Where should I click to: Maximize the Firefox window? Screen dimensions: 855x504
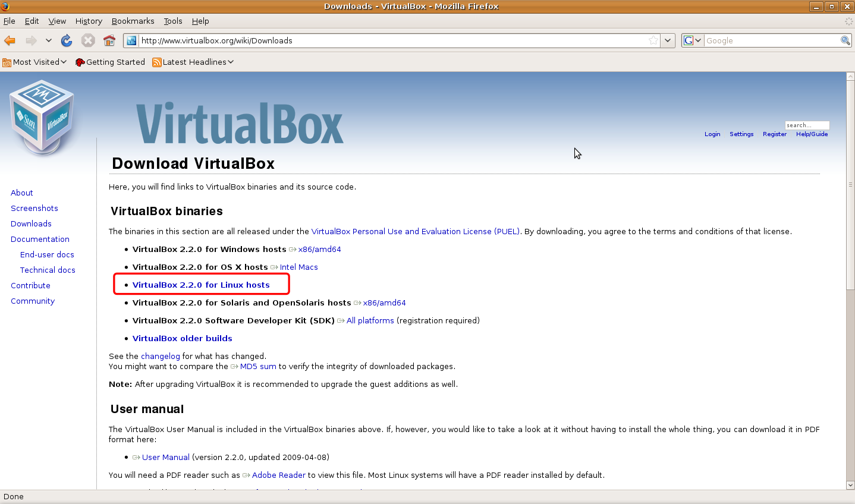[832, 7]
